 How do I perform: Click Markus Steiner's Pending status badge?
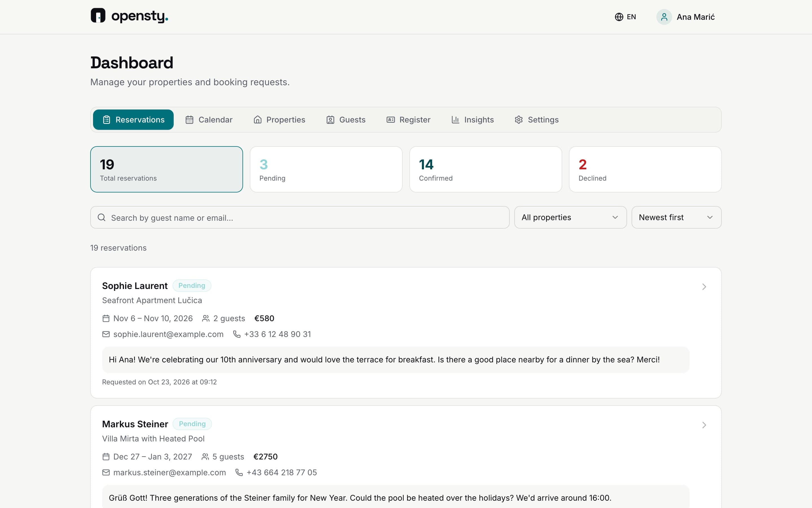coord(192,424)
